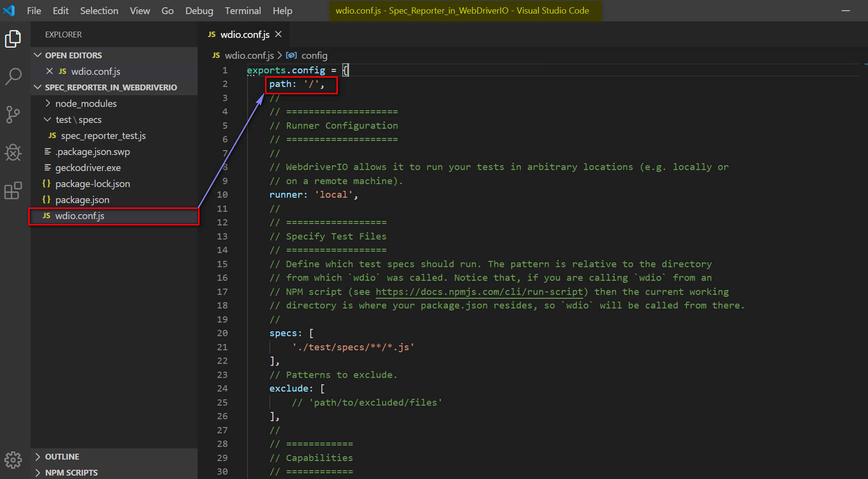Open the Terminal menu

point(243,11)
